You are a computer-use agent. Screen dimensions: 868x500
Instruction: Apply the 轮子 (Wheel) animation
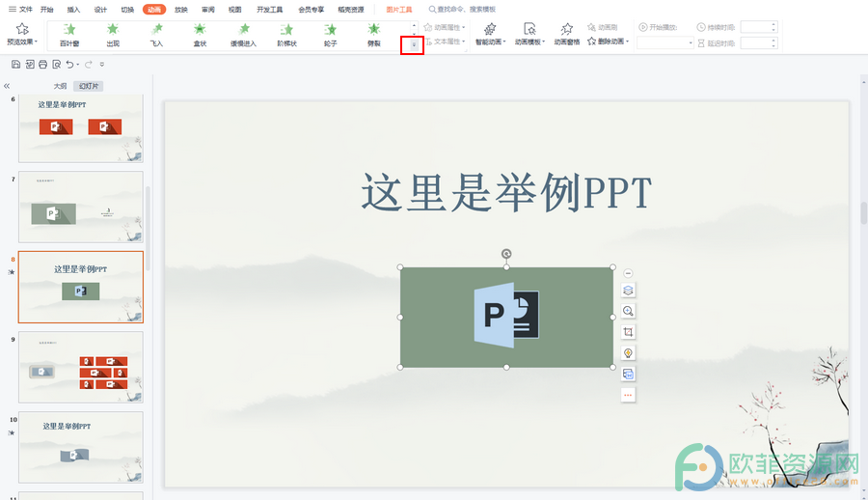pos(331,35)
